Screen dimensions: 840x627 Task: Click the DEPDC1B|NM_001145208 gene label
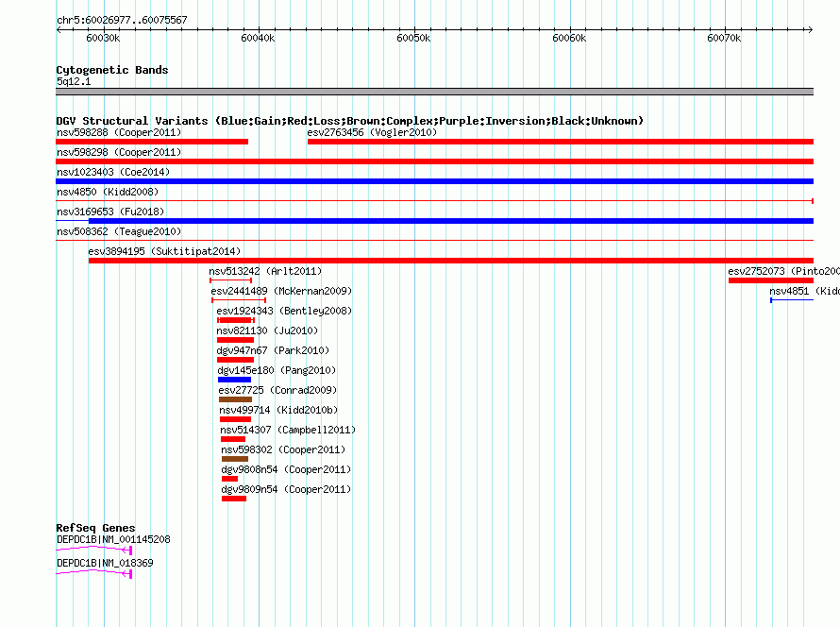(113, 539)
